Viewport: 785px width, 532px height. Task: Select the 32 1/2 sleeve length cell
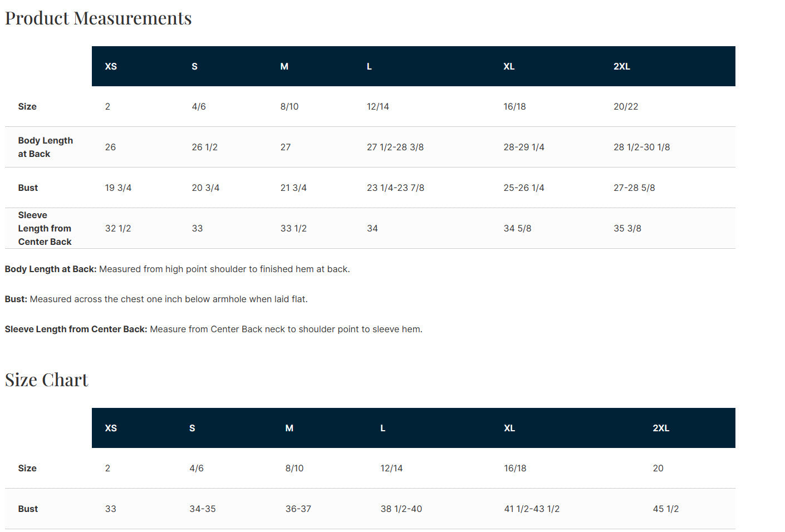118,229
